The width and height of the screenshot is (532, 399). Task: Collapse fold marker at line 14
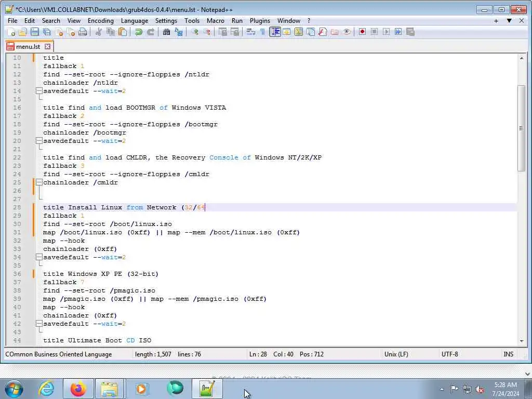39,91
